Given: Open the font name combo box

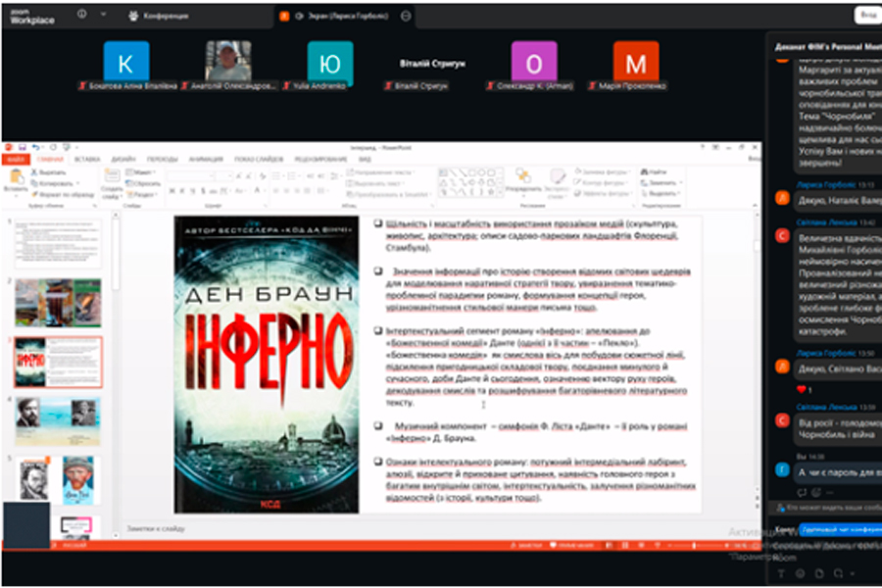Looking at the screenshot, I should coord(186,173).
